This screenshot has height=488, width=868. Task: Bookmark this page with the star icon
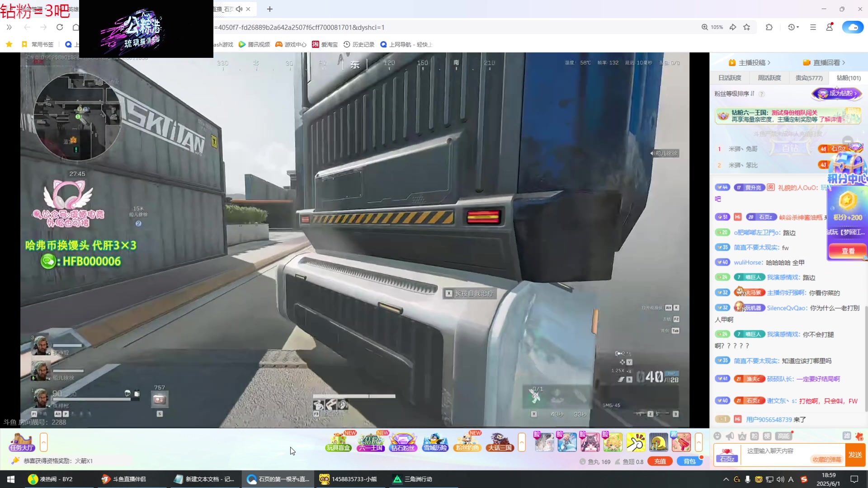tap(747, 27)
